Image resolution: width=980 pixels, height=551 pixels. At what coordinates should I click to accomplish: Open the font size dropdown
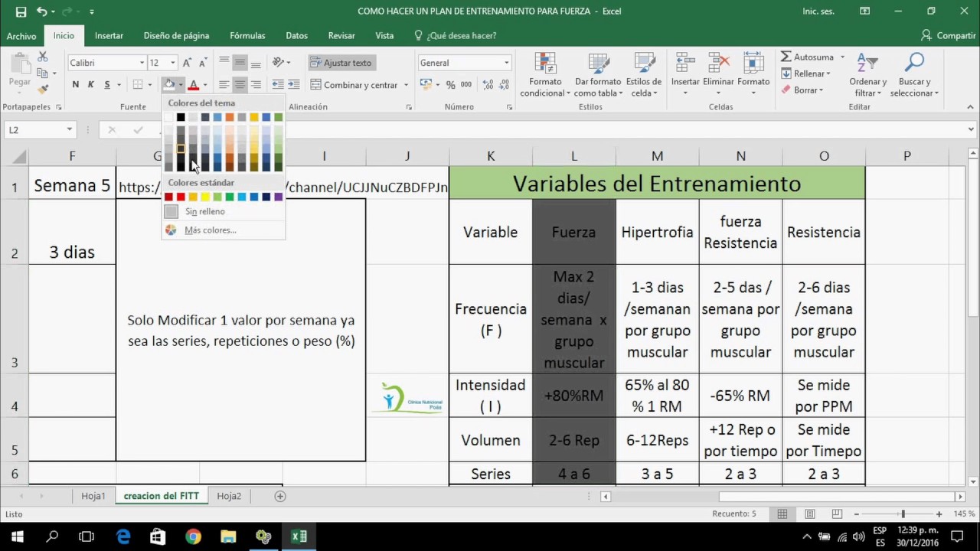click(x=173, y=63)
